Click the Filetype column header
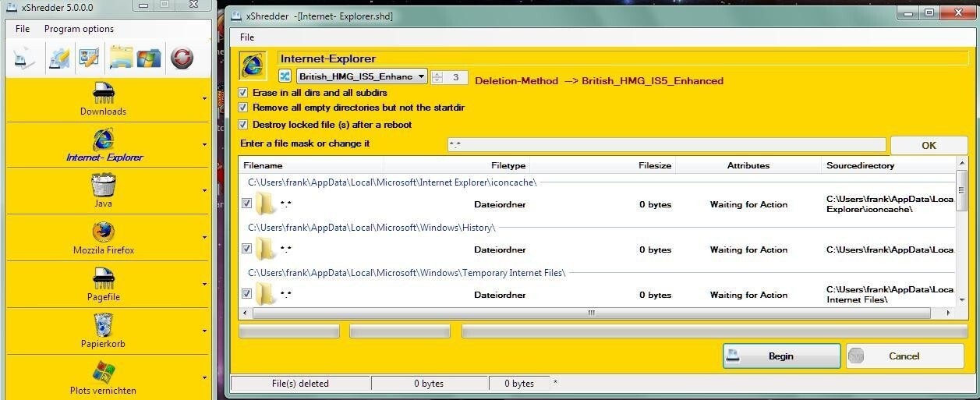Viewport: 980px width, 400px height. coord(457,165)
